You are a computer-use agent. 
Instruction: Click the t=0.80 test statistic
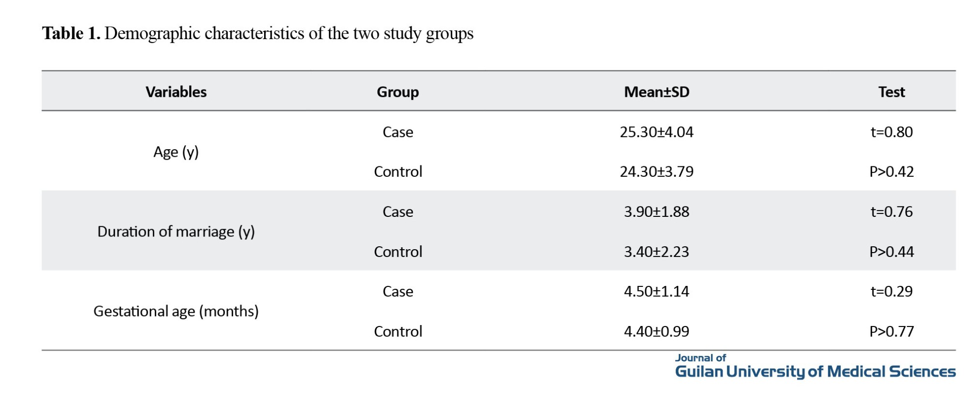891,132
